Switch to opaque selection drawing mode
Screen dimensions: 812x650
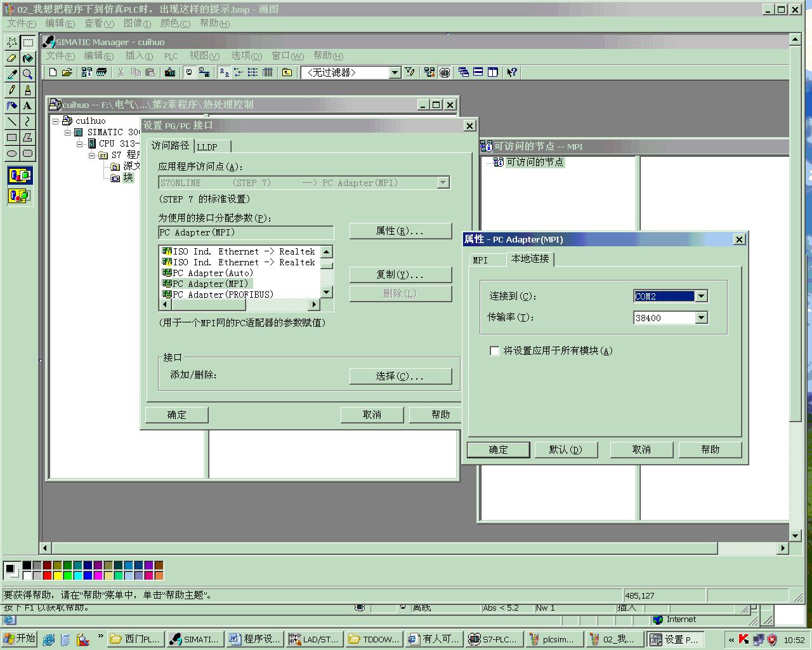tap(20, 175)
